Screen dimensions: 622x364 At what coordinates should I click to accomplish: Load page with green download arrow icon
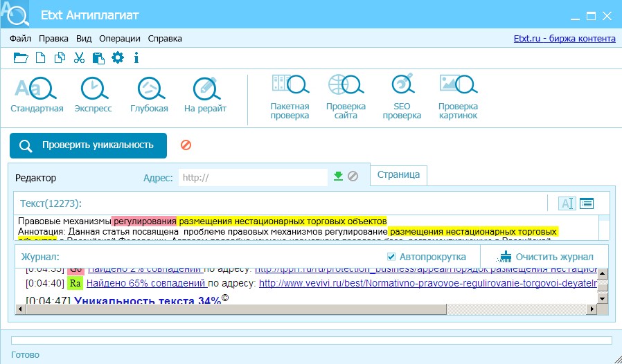point(338,176)
